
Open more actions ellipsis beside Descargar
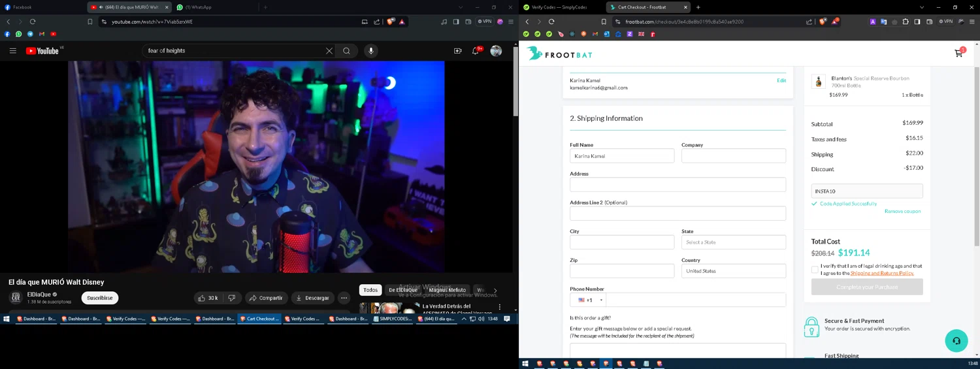[x=344, y=298]
